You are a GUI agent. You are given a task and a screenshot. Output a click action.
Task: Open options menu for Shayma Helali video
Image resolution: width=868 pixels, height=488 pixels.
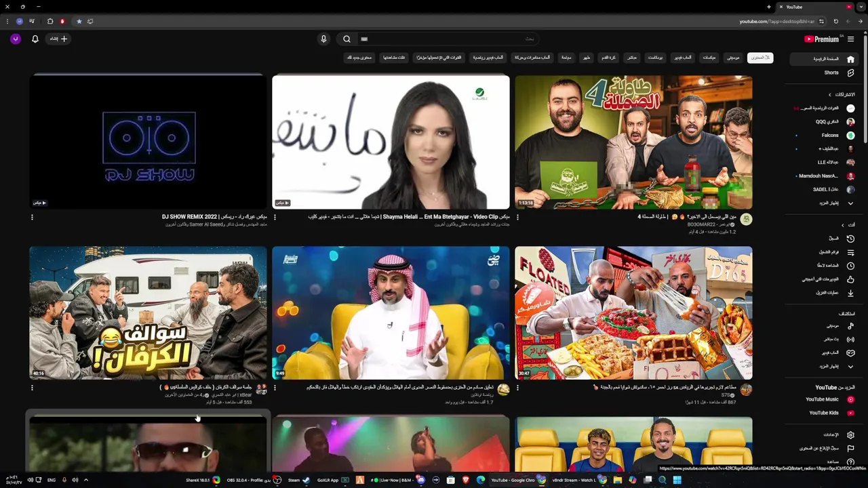pos(275,218)
